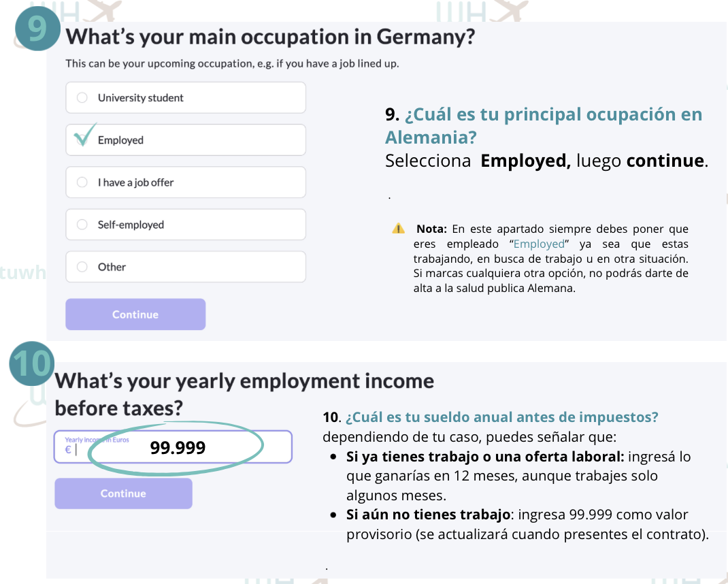Click the "What's your yearly employment income" title

coord(244,380)
